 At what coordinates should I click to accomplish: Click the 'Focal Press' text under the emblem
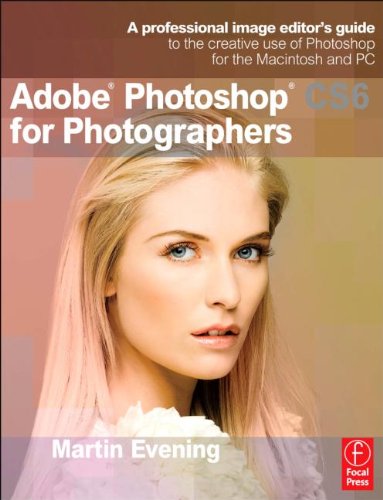(357, 477)
